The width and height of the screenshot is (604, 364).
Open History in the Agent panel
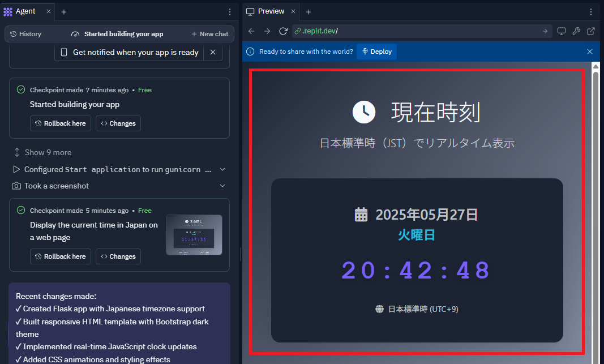click(x=25, y=34)
